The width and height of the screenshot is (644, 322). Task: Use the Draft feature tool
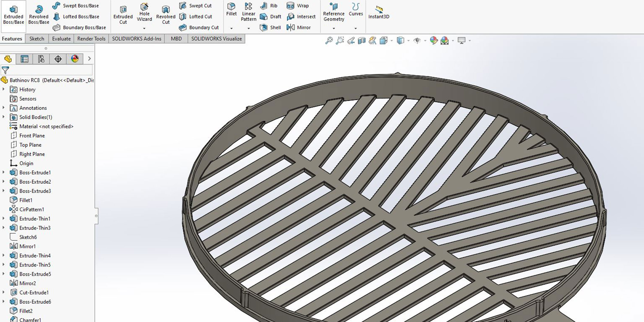pyautogui.click(x=270, y=17)
